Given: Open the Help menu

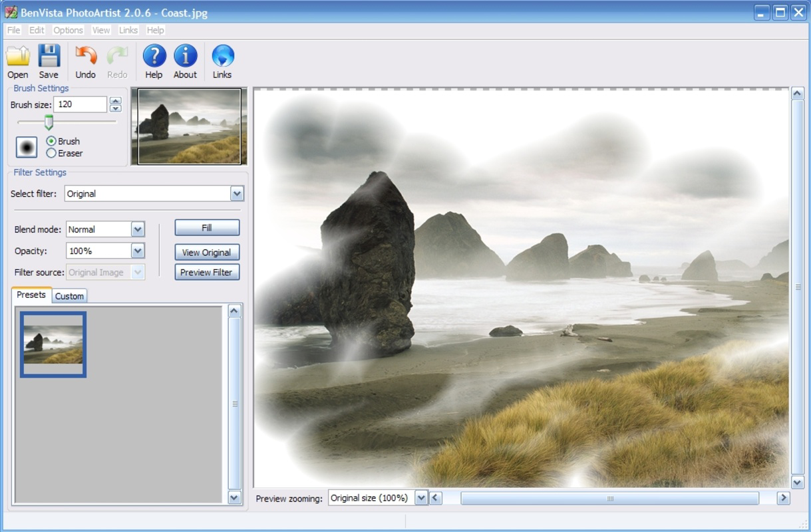Looking at the screenshot, I should 155,30.
